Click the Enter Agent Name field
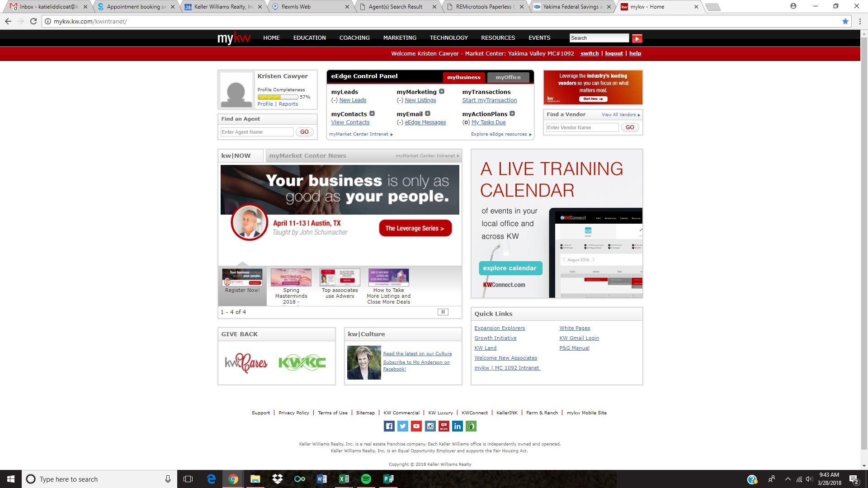This screenshot has width=868, height=488. point(257,132)
